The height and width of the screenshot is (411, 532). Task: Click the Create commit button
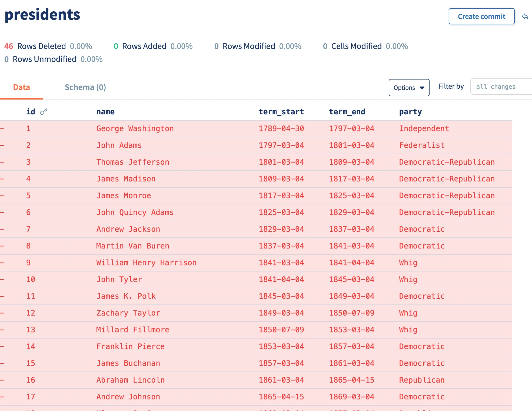pos(481,16)
